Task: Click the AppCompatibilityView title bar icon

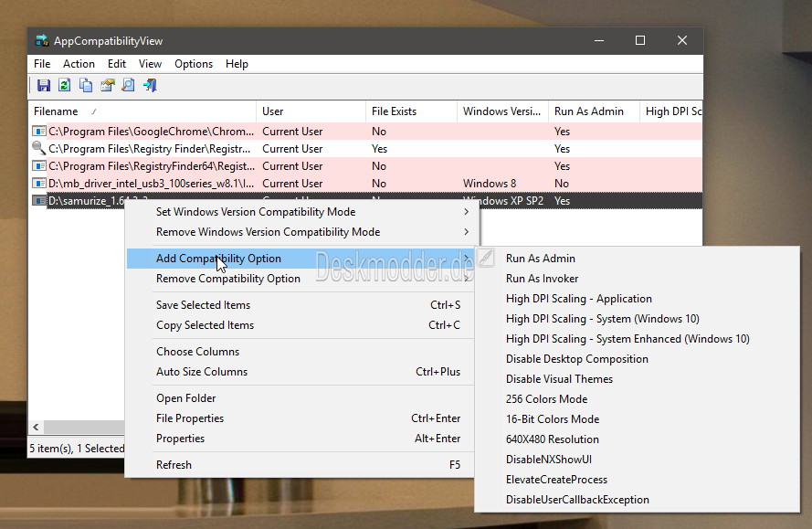Action: point(41,41)
